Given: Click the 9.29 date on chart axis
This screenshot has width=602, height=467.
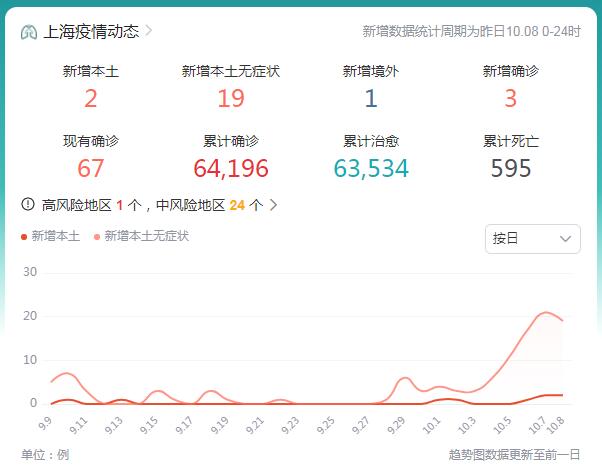Looking at the screenshot, I should click(397, 426).
